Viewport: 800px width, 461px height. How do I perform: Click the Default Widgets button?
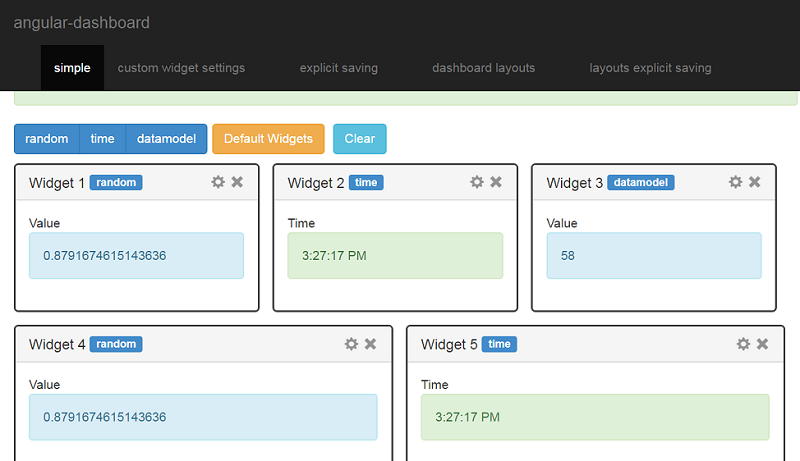pos(268,139)
